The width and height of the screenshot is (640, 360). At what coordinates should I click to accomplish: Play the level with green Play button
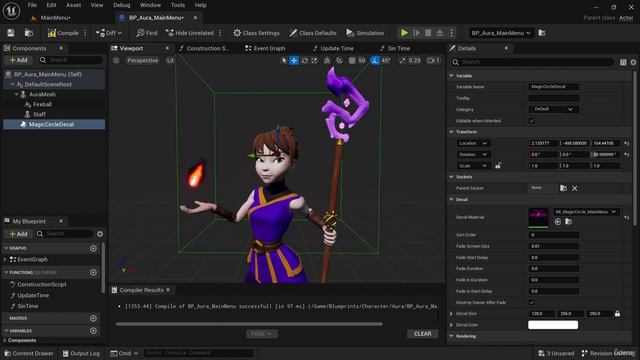404,33
